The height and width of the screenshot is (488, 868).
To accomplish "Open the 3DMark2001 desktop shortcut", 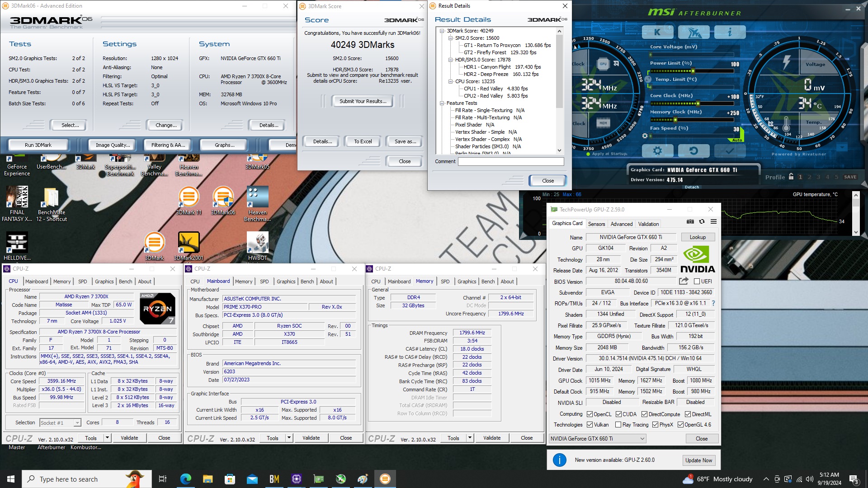I will pyautogui.click(x=189, y=246).
